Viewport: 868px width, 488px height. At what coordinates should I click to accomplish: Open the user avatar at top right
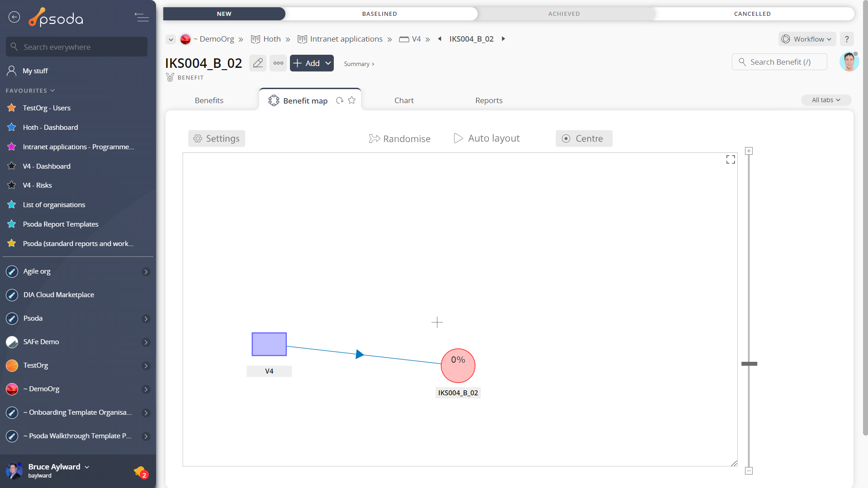(849, 62)
